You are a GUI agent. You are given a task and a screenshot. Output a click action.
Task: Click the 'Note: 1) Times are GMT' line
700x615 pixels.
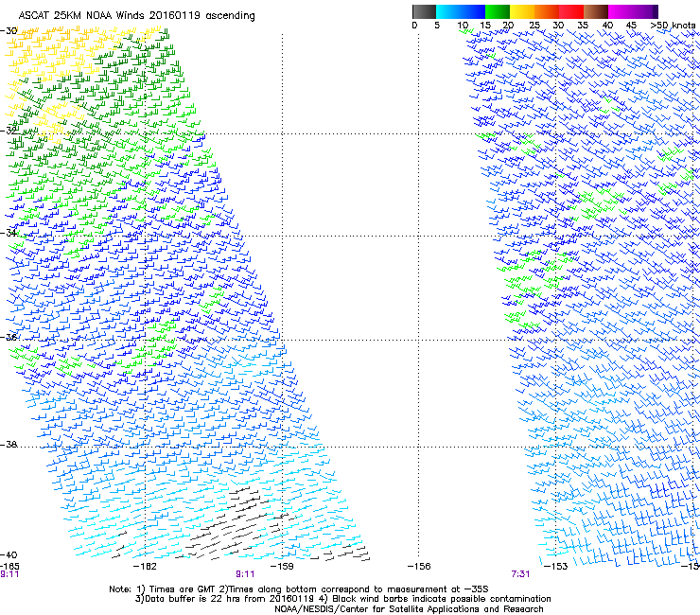tap(299, 589)
